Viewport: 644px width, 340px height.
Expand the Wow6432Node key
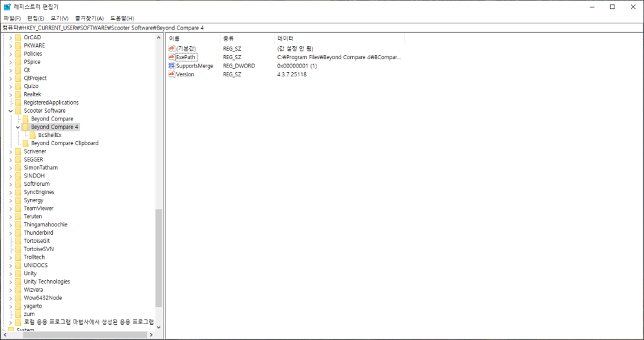click(11, 298)
